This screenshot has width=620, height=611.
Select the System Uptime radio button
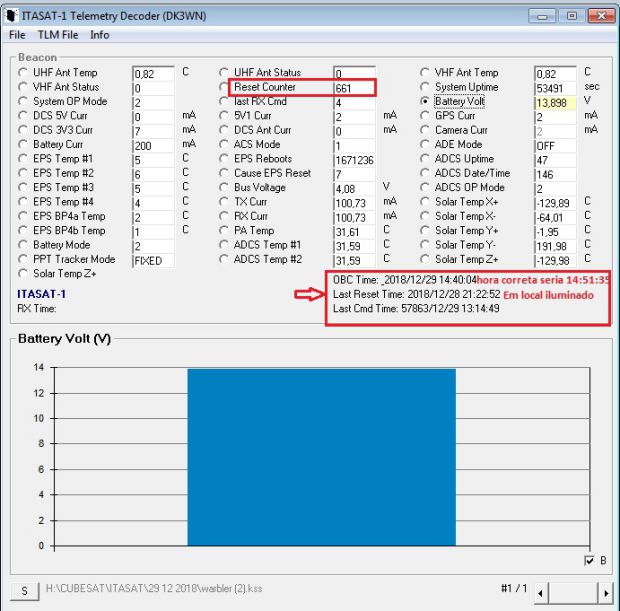(x=425, y=88)
